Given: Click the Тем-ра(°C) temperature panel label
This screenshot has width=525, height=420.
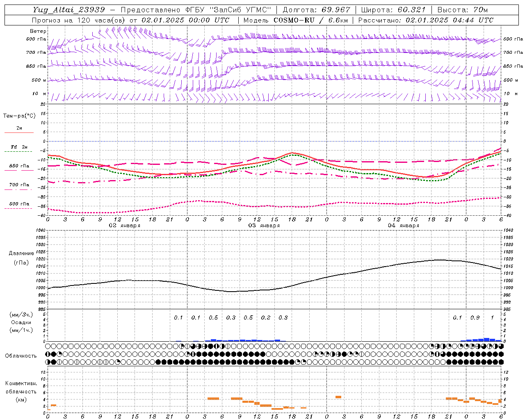Looking at the screenshot, I should coord(19,116).
